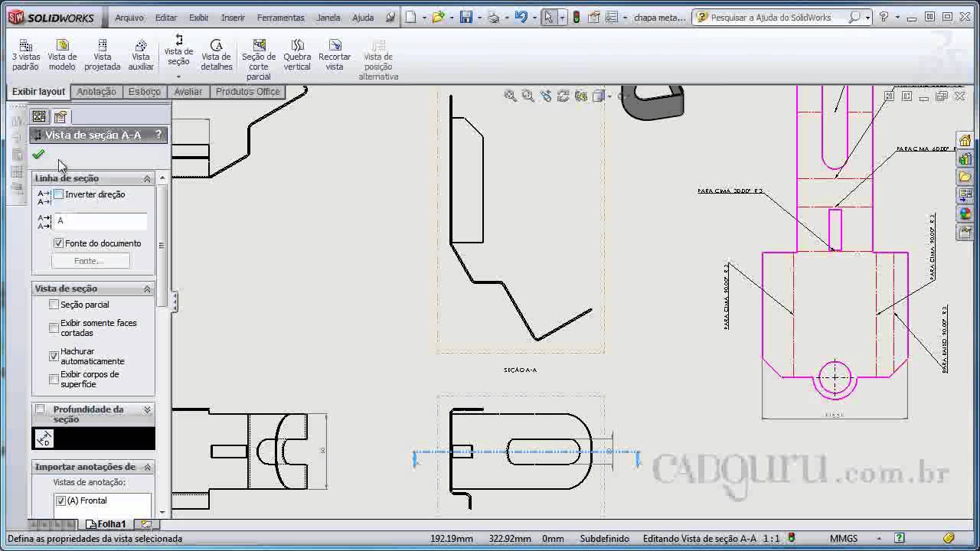
Task: Click the add new sheet tab icon
Action: click(145, 524)
